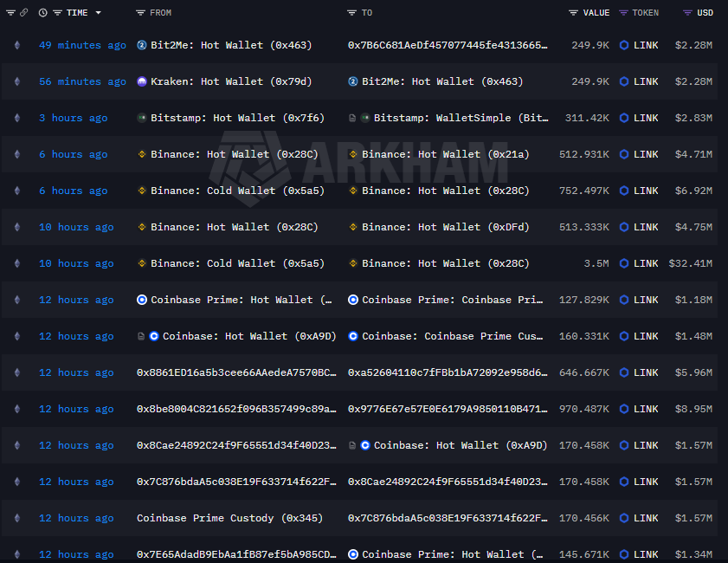Select the $4.71M USD cell
This screenshot has height=563, width=728.
(x=693, y=154)
